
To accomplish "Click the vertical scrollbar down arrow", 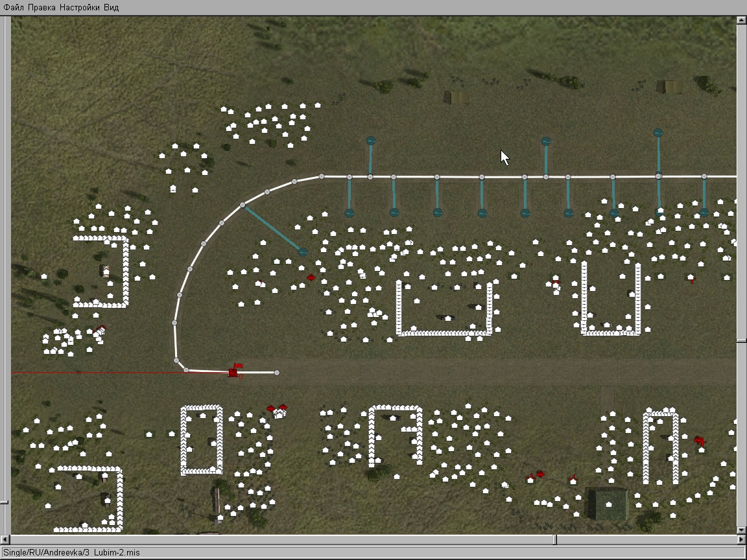I will pyautogui.click(x=741, y=530).
